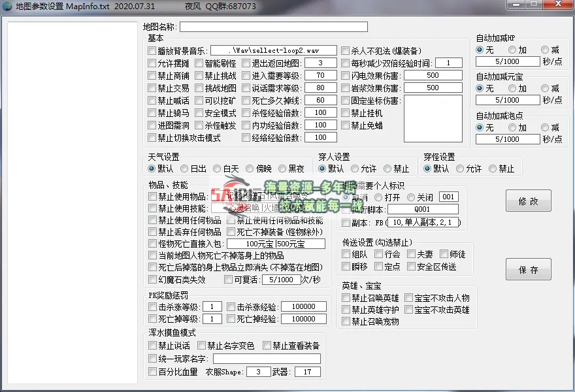The height and width of the screenshot is (392, 575).
Task: Toggle 百分比血量 checkbox
Action: [152, 372]
